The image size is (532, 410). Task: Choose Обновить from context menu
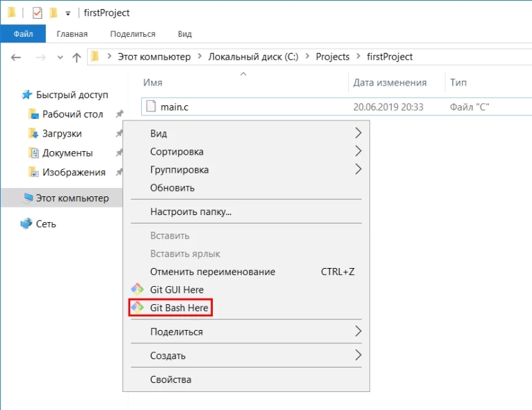(172, 187)
